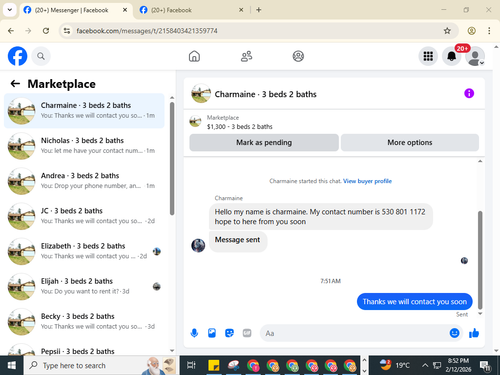Viewport: 500px width, 375px height.
Task: Open Task View on the taskbar
Action: [x=191, y=365]
